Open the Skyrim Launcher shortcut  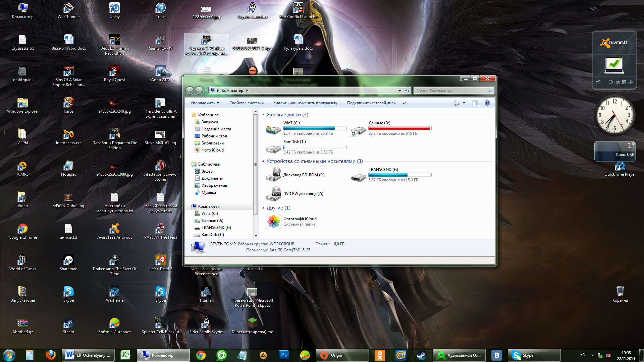point(252,10)
